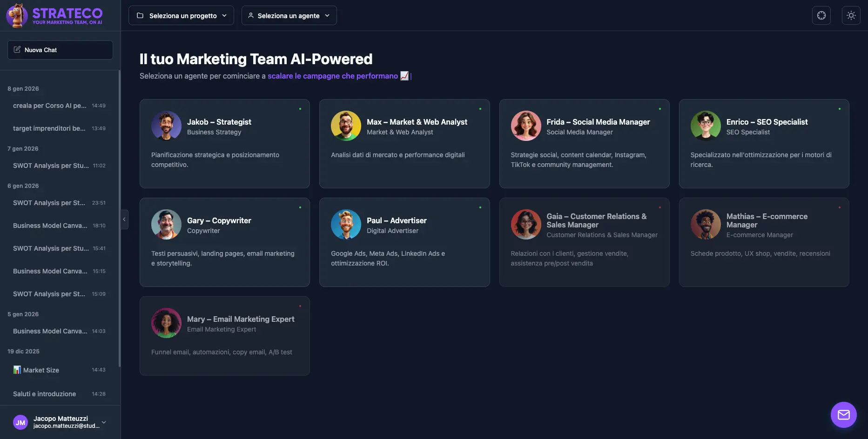
Task: Click Max Market & Web Analyst avatar
Action: click(346, 126)
